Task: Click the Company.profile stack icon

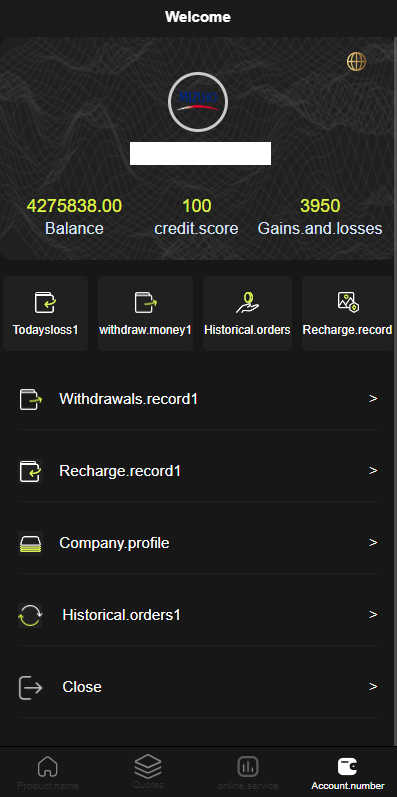Action: point(30,543)
